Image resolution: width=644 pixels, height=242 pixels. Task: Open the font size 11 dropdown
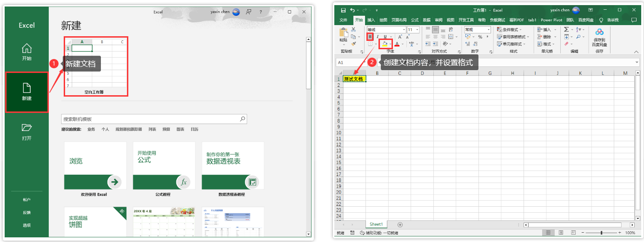pyautogui.click(x=417, y=29)
